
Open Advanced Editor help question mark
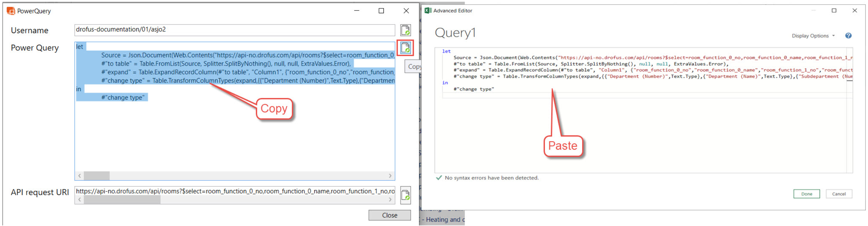point(848,36)
